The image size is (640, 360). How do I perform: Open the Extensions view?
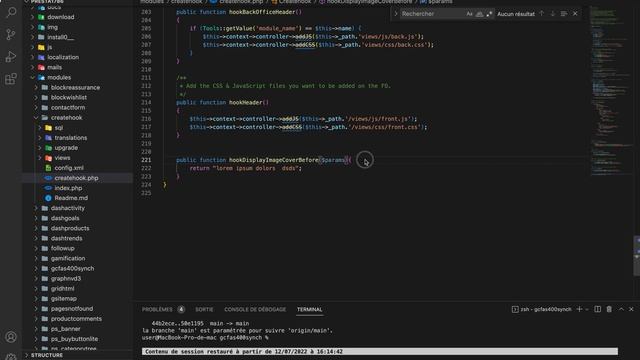coord(11,79)
